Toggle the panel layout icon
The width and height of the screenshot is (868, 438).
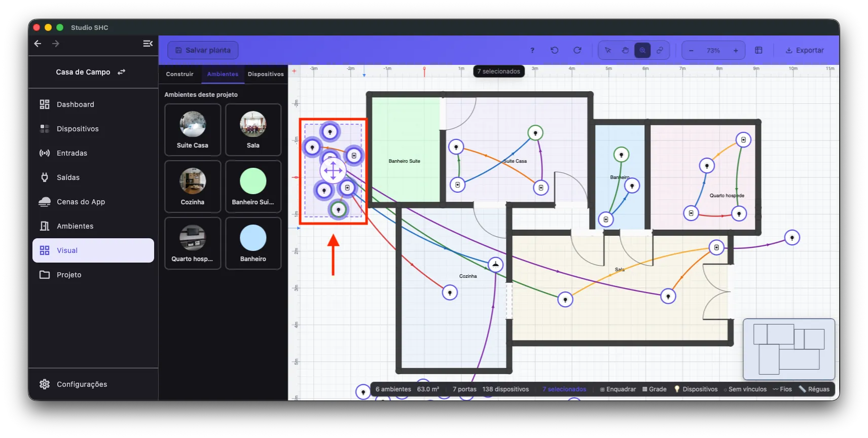(x=758, y=50)
